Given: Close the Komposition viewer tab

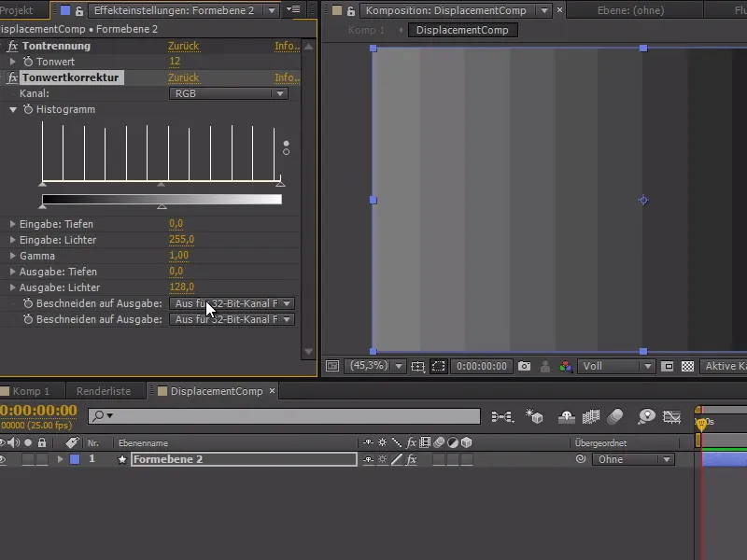Looking at the screenshot, I should [x=559, y=9].
